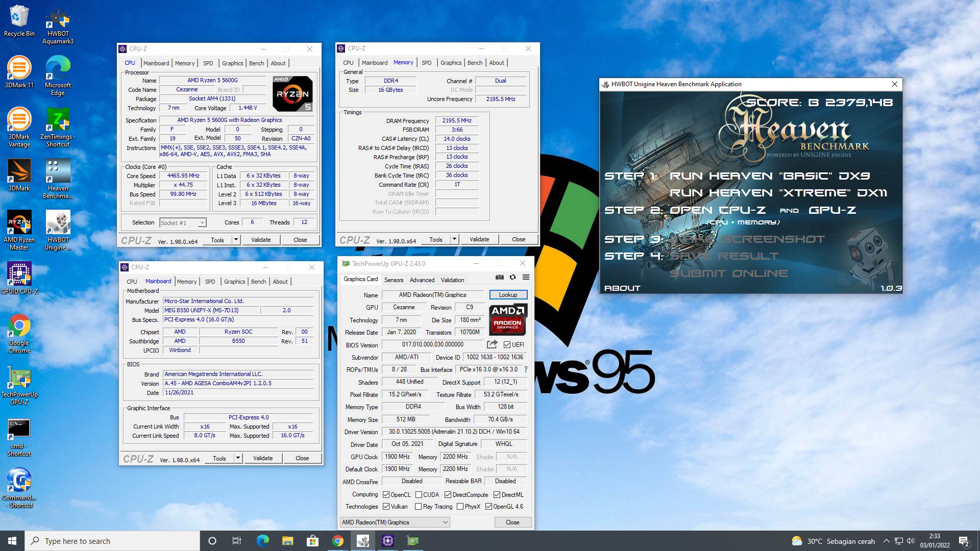
Task: Open File Explorer in taskbar
Action: point(287,541)
